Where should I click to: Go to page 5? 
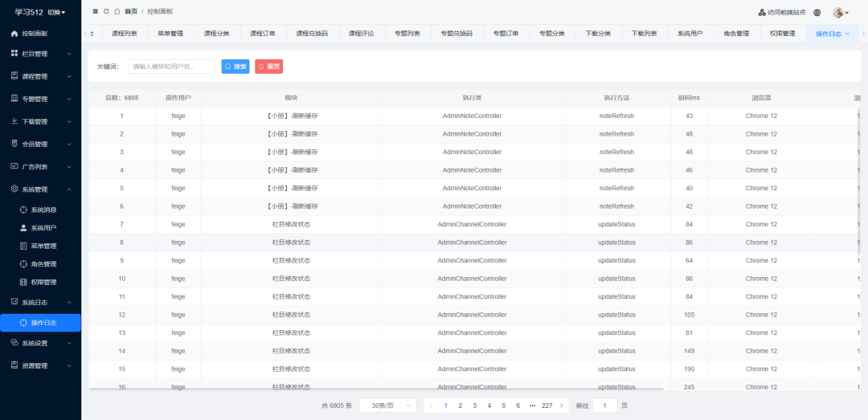[504, 406]
